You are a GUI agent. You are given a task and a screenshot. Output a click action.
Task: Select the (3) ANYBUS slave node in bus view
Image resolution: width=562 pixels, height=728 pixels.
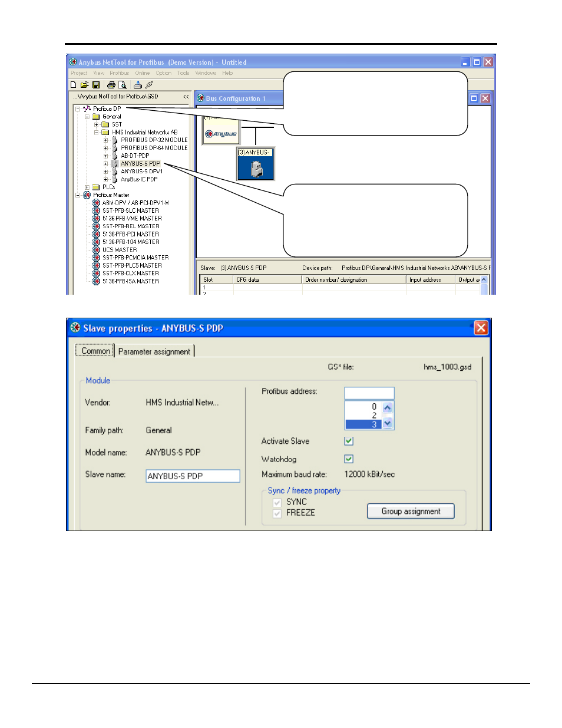(256, 164)
